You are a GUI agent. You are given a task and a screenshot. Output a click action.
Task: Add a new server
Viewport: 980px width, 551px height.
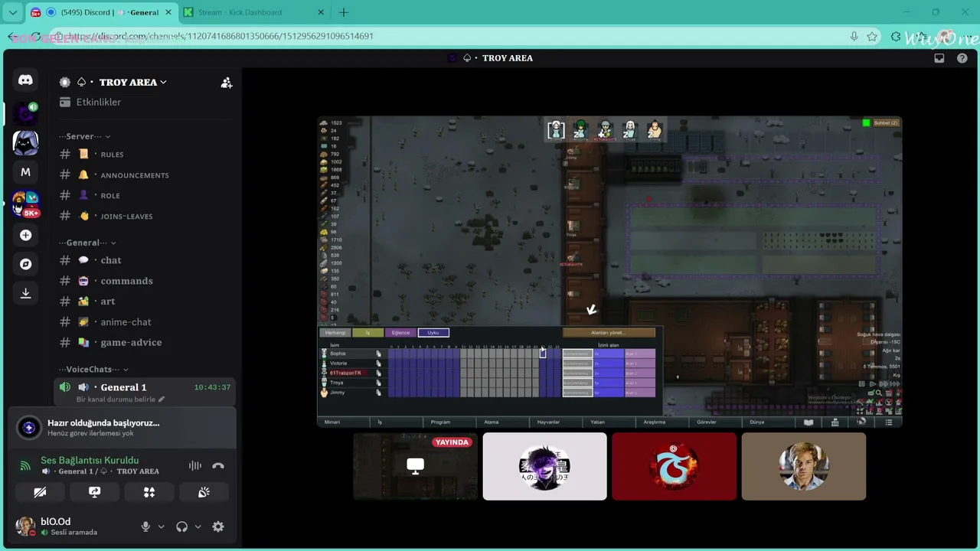pos(25,235)
